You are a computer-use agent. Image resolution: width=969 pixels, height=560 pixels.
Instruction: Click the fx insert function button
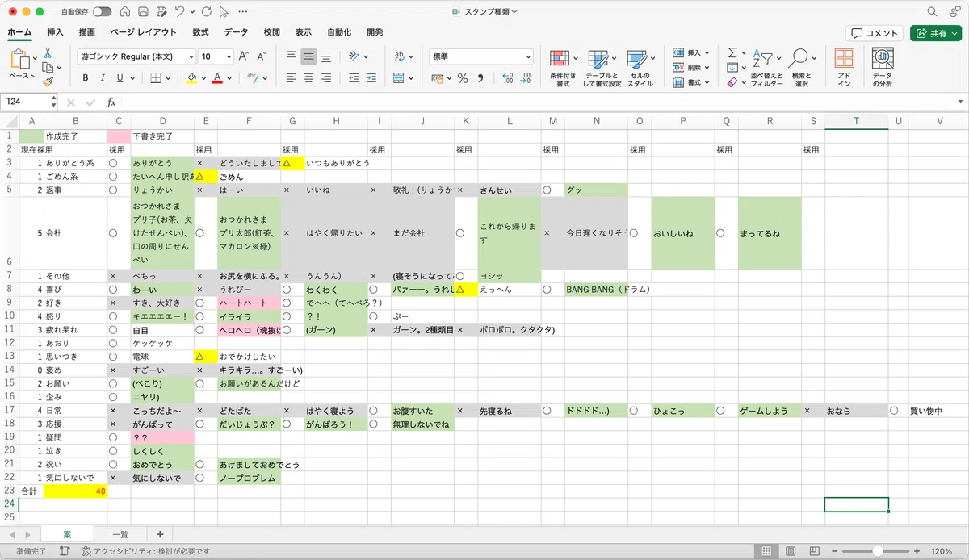111,102
